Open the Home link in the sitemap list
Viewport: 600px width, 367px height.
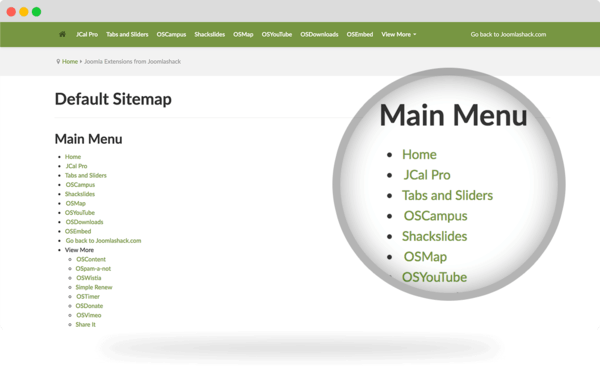(x=73, y=157)
